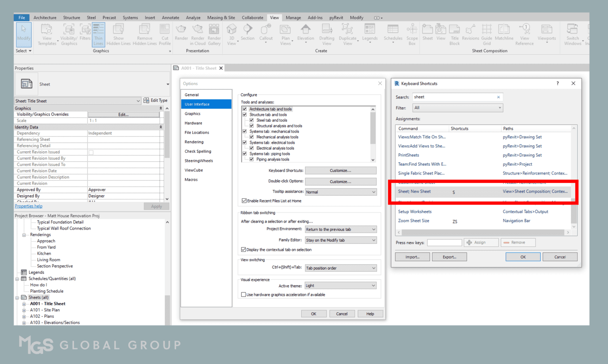The image size is (608, 364).
Task: Uncheck Piping analysis tools
Action: [x=252, y=159]
